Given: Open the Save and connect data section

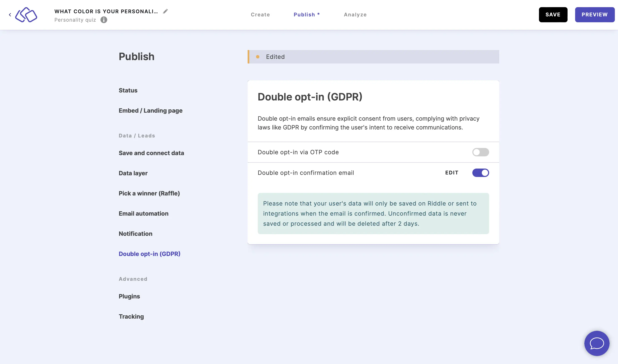Looking at the screenshot, I should 151,153.
